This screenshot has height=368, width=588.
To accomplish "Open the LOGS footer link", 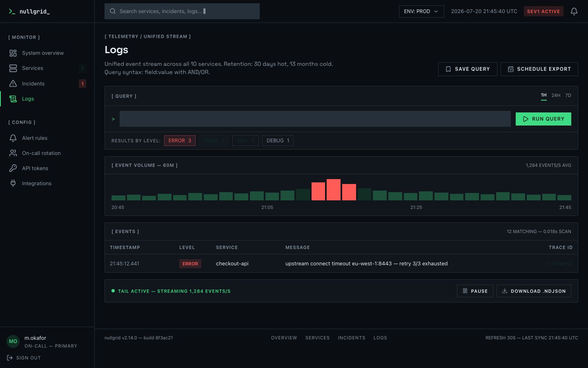I will 380,338.
